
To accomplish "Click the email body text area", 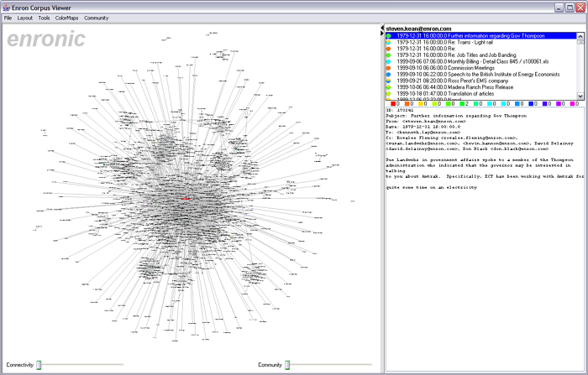I will [485, 239].
